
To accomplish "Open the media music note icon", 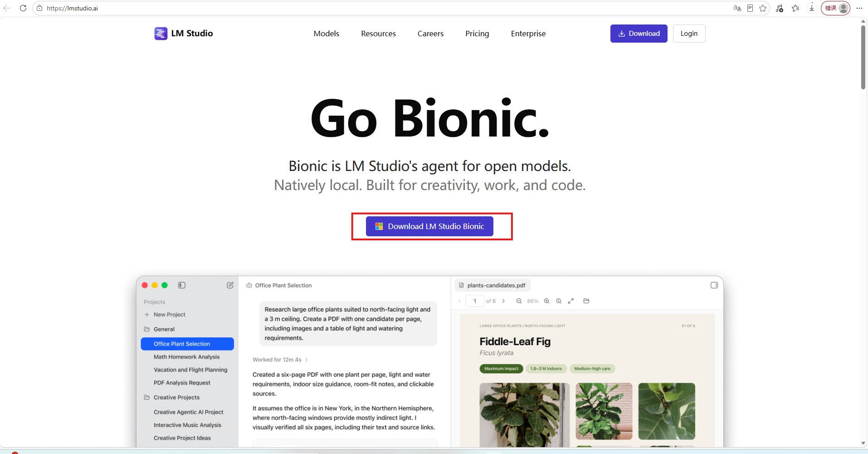I will pos(780,8).
